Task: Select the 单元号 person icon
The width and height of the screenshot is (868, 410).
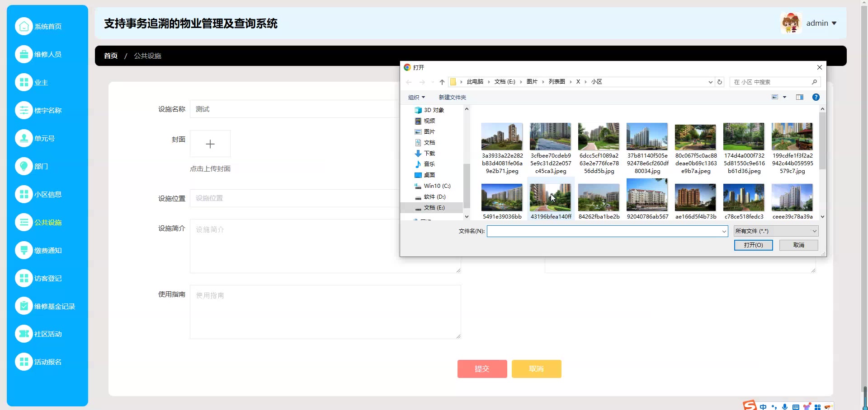Action: [24, 138]
